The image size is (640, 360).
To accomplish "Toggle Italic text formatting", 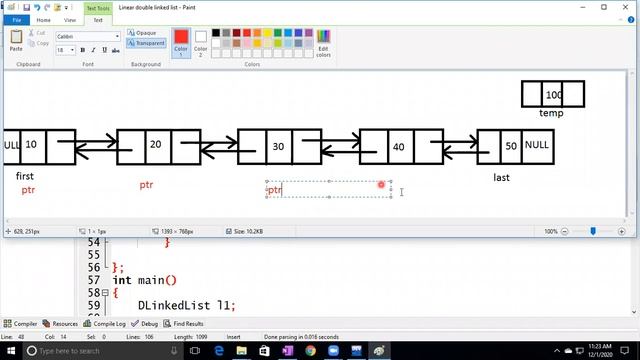I will [93, 50].
